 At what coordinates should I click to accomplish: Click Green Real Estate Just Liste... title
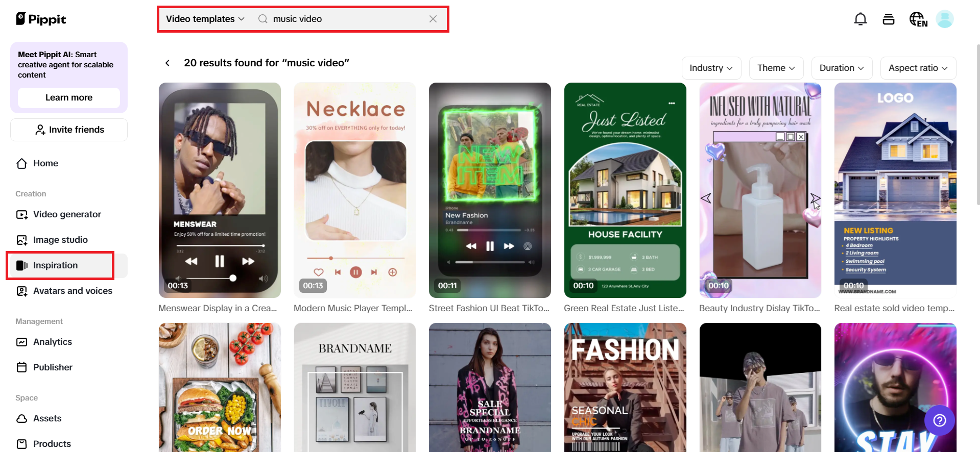click(624, 308)
